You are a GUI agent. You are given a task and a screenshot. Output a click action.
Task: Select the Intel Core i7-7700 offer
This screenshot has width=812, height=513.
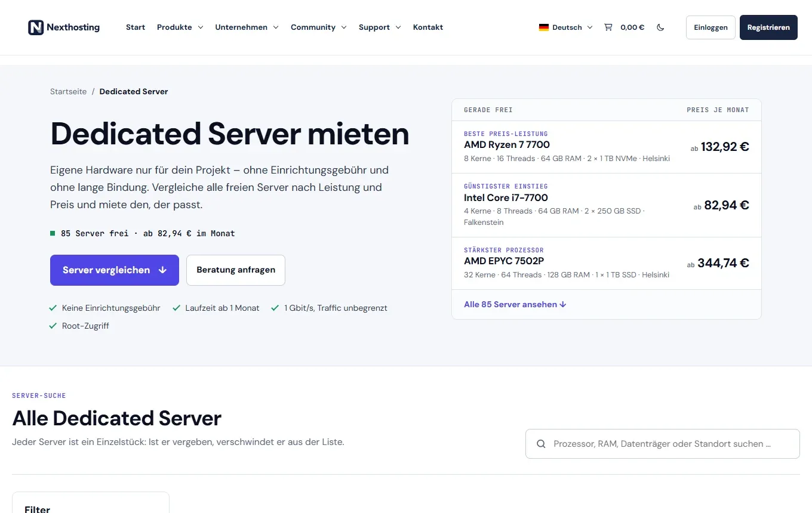[x=607, y=206]
